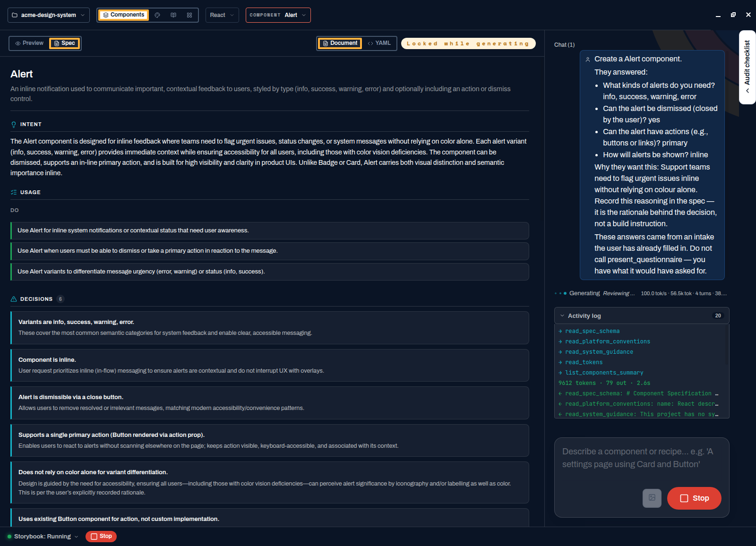
Task: Switch to Spec mode
Action: pyautogui.click(x=64, y=43)
